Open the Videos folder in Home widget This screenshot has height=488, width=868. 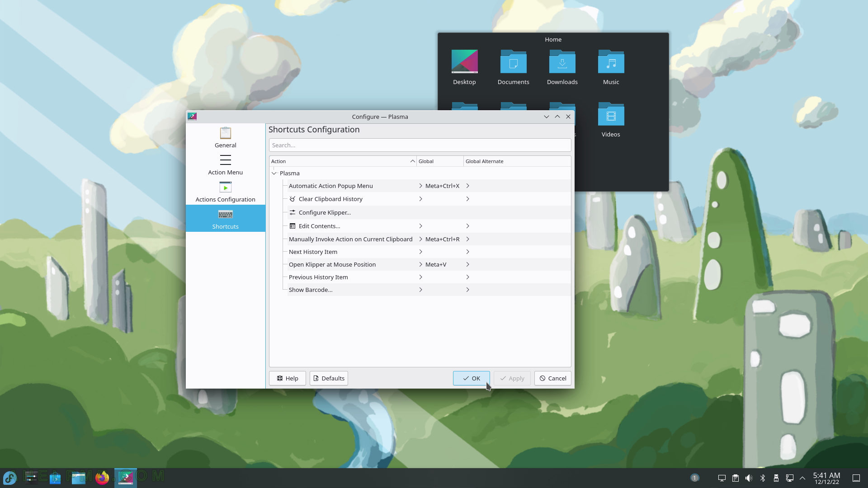point(611,120)
